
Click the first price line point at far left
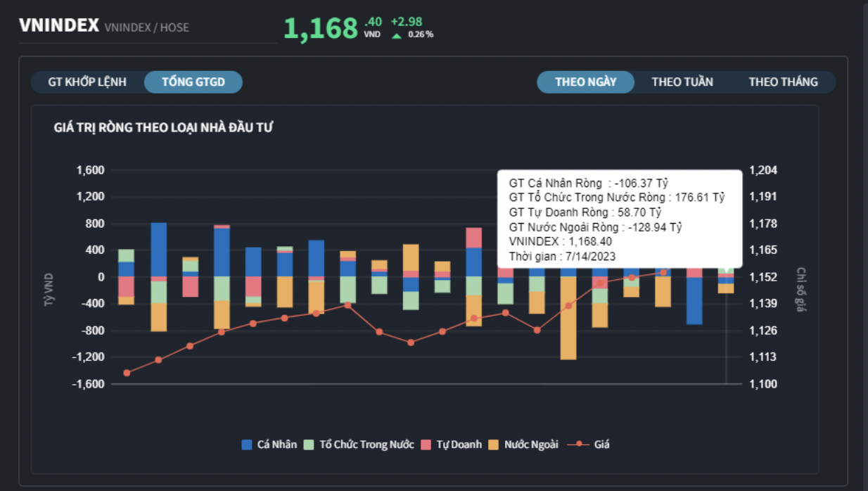[x=127, y=373]
